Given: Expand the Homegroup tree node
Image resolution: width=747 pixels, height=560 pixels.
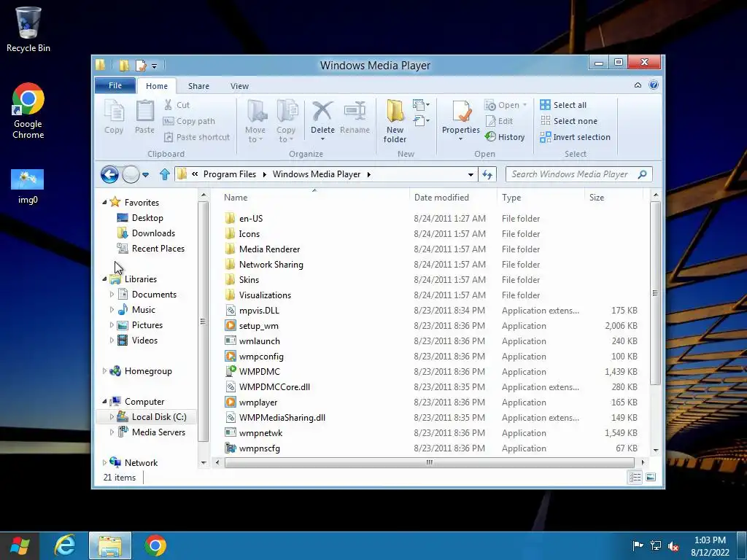Looking at the screenshot, I should [104, 371].
